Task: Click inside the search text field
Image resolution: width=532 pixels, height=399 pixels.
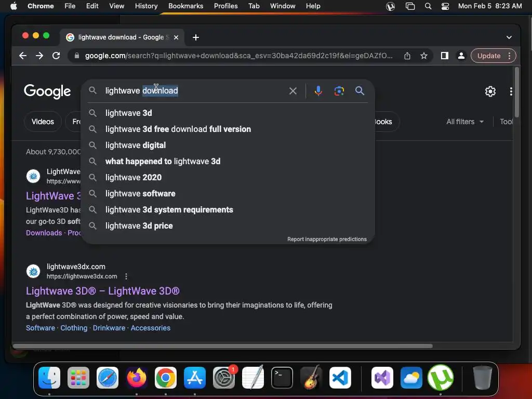Action: point(193,91)
